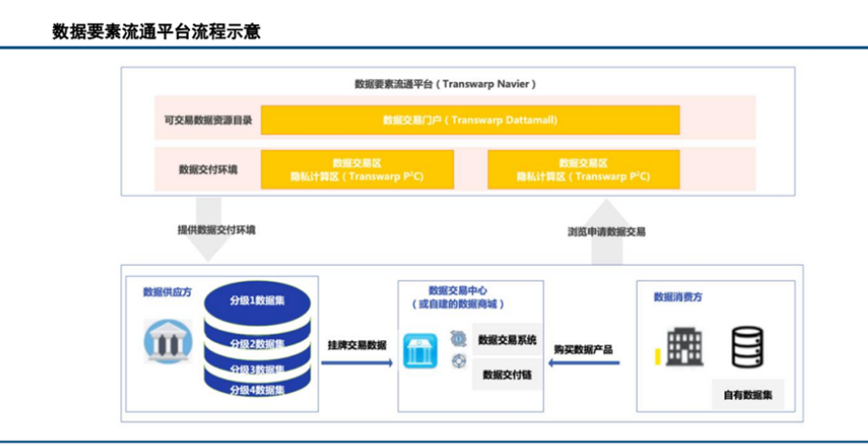Click the 可交易数据资源目录 label
The width and height of the screenshot is (868, 446).
click(207, 120)
